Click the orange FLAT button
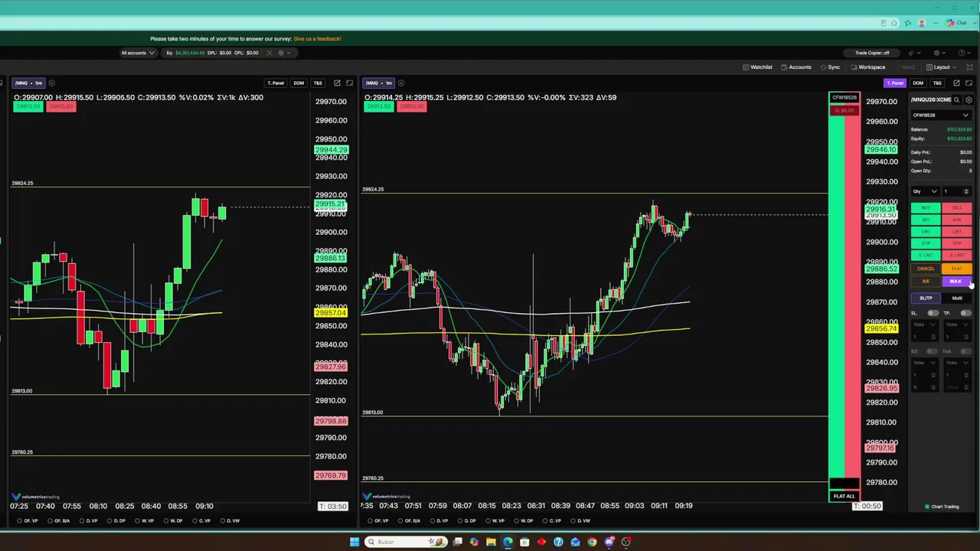 click(957, 269)
